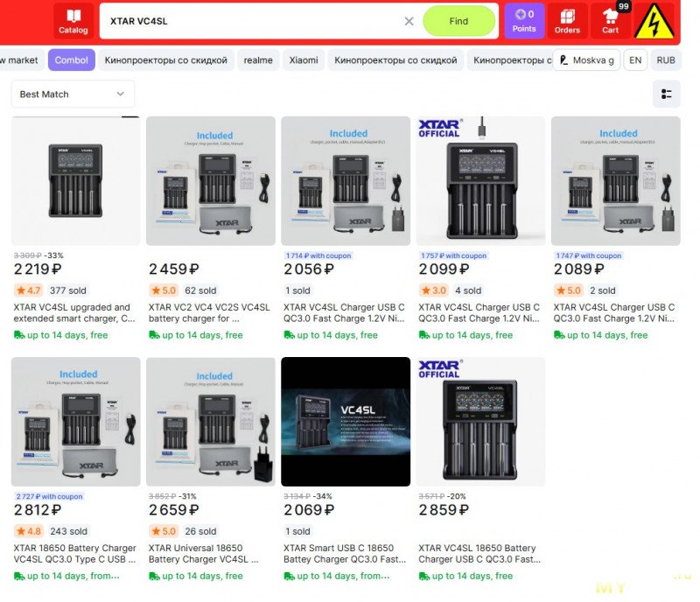Select the Combo! tab
Image resolution: width=700 pixels, height=602 pixels.
pos(72,59)
